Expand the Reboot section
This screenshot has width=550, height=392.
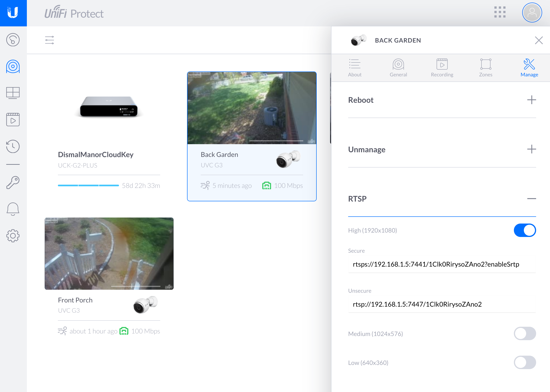tap(531, 100)
